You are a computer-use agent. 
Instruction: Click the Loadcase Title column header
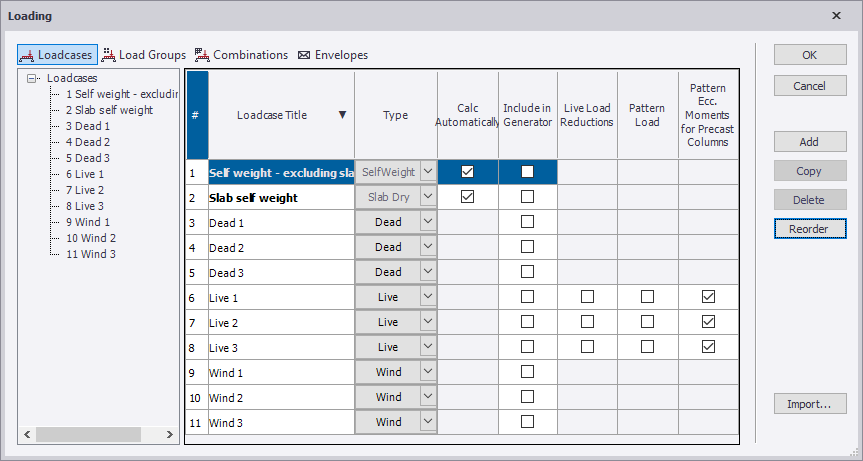pyautogui.click(x=281, y=115)
